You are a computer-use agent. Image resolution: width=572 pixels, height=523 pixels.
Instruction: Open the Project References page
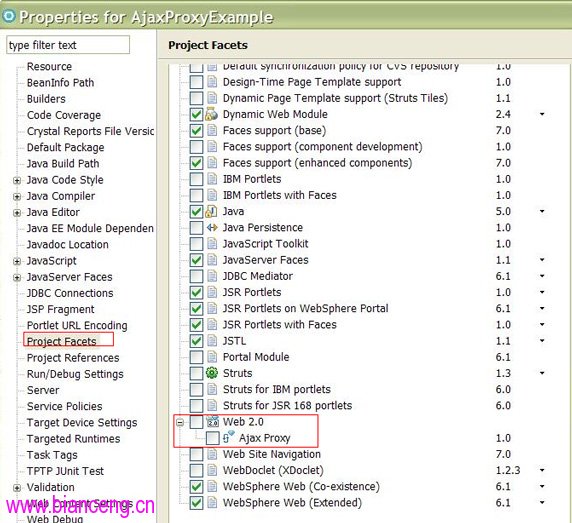[73, 358]
